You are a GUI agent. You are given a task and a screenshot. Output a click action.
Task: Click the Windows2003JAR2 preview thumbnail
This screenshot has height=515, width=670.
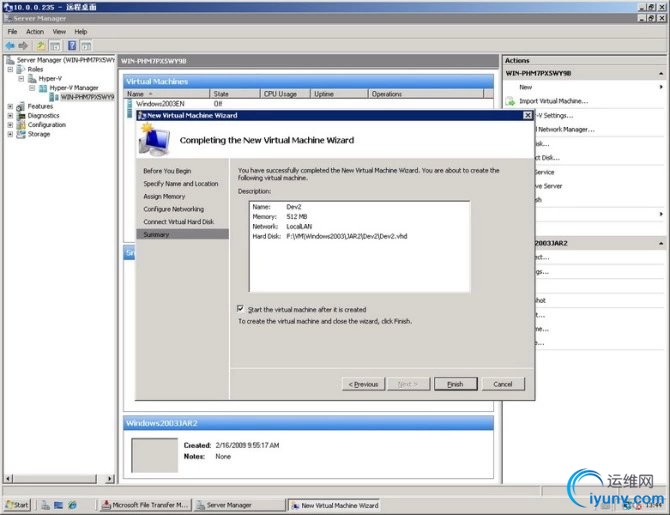pos(154,455)
